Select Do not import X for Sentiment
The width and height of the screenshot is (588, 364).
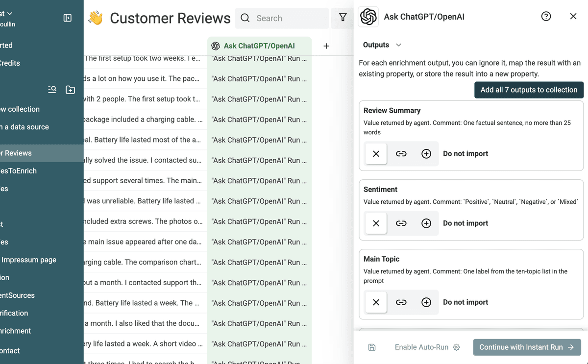click(x=376, y=223)
